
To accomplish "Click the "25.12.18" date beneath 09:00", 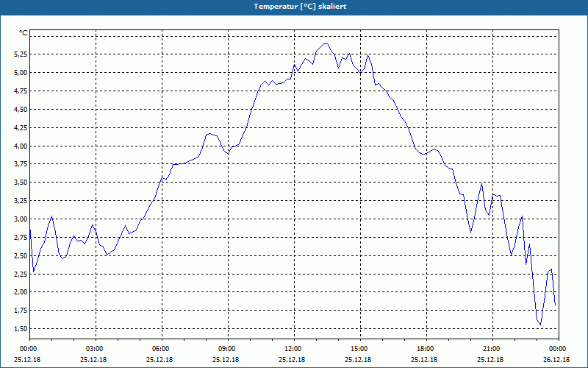I will coord(226,360).
